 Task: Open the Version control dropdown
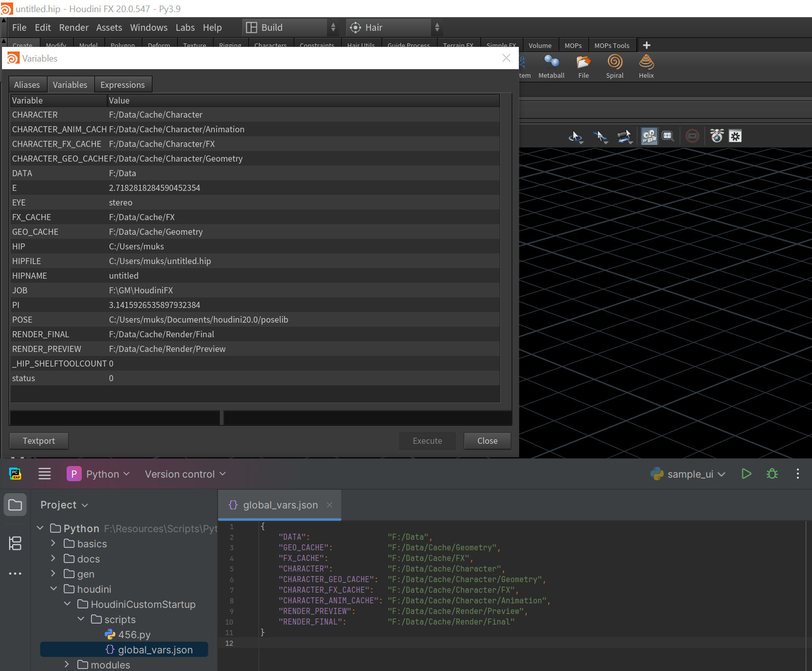[x=185, y=474]
